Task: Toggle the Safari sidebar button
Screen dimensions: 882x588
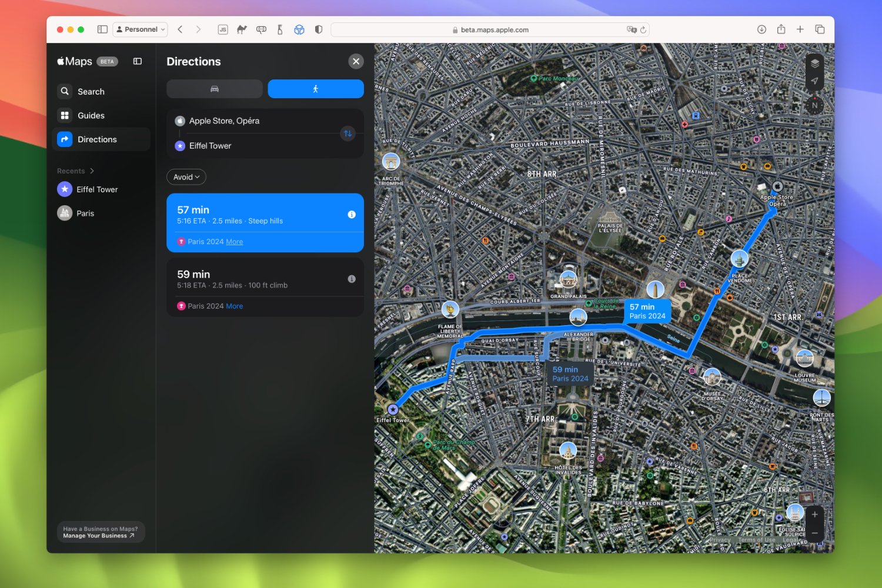Action: coord(102,29)
